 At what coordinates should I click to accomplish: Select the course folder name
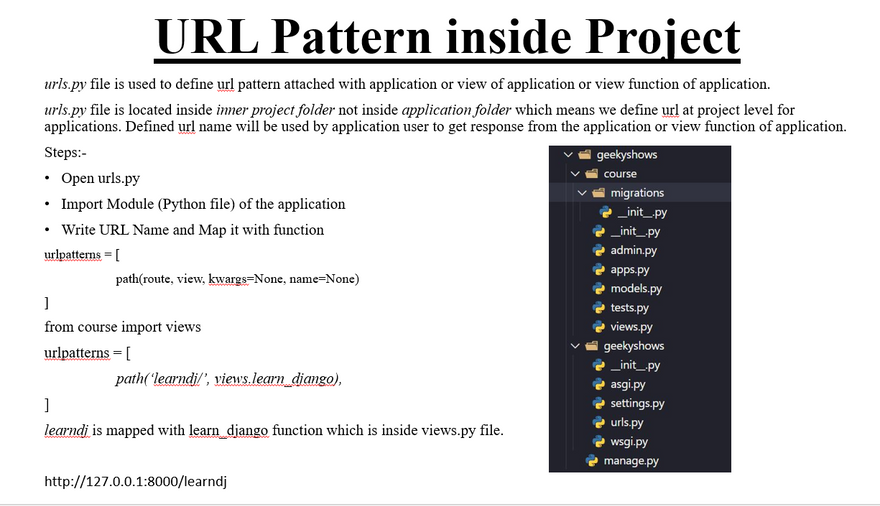(x=620, y=173)
